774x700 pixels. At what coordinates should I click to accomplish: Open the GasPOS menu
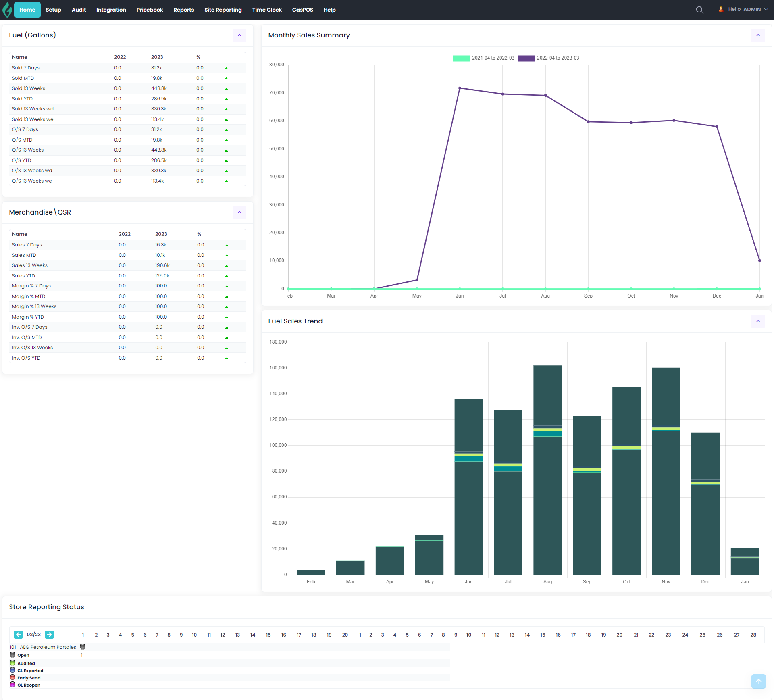click(302, 10)
